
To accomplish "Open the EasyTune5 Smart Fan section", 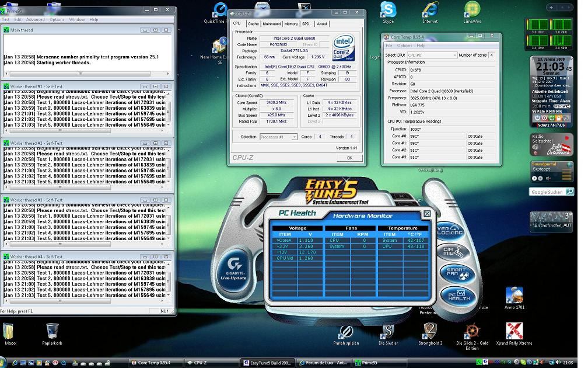I will click(459, 273).
